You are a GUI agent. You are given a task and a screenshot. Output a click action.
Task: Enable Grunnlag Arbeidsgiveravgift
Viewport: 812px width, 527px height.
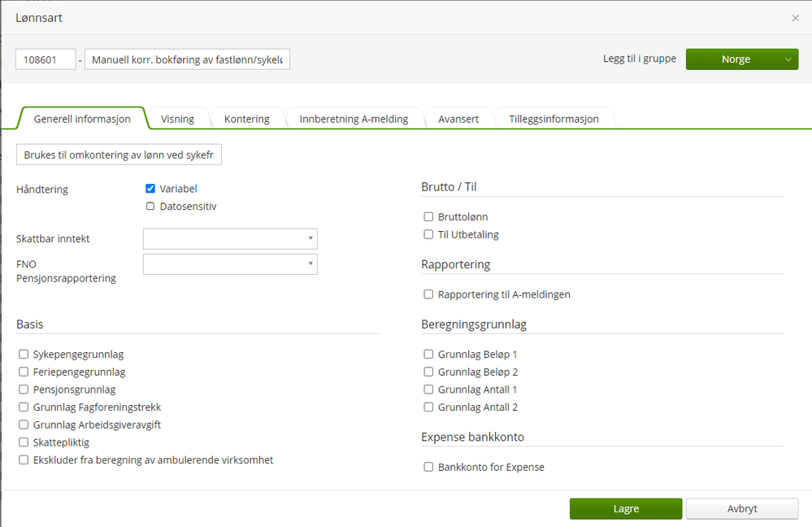(24, 425)
